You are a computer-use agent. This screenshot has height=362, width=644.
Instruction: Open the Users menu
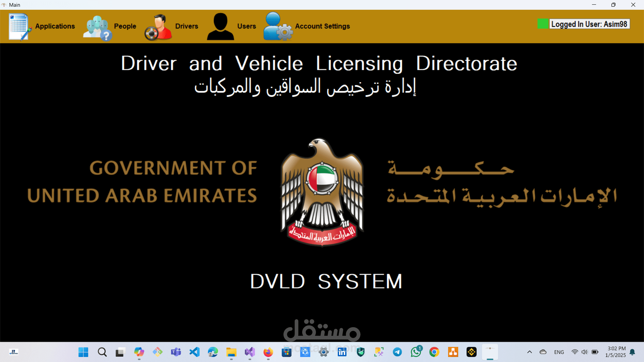(231, 26)
